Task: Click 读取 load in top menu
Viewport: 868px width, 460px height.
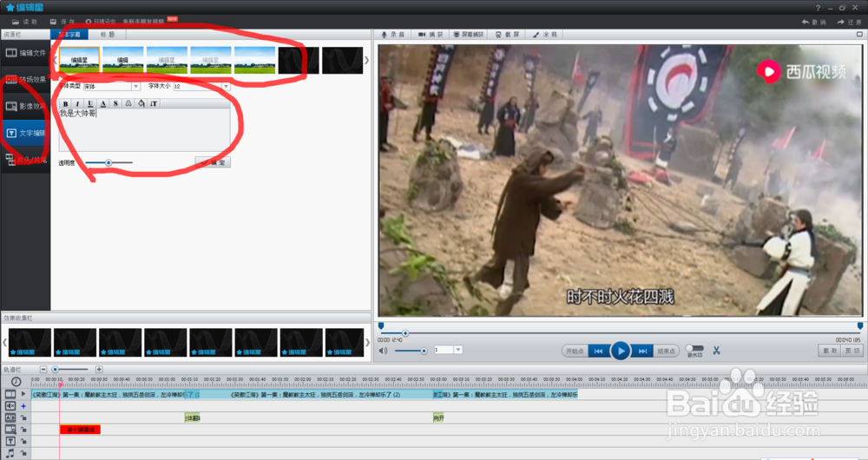Action: click(24, 22)
